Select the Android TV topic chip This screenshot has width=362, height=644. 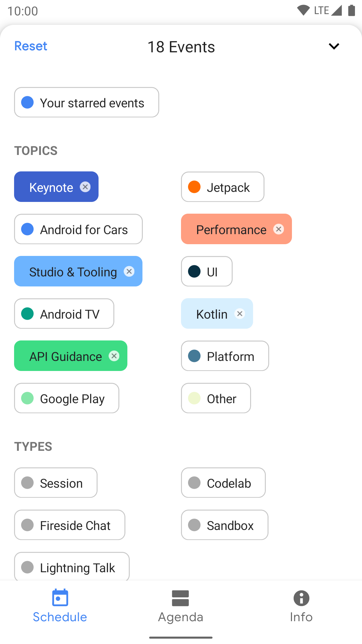[x=64, y=314]
